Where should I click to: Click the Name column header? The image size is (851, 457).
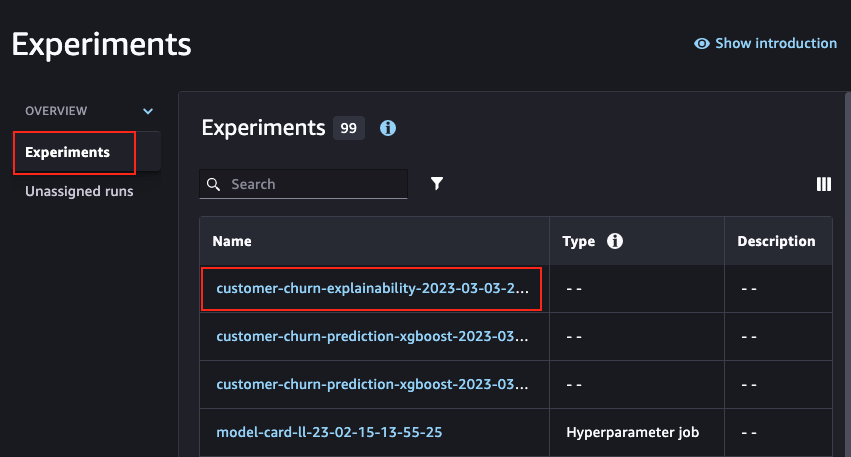(232, 241)
